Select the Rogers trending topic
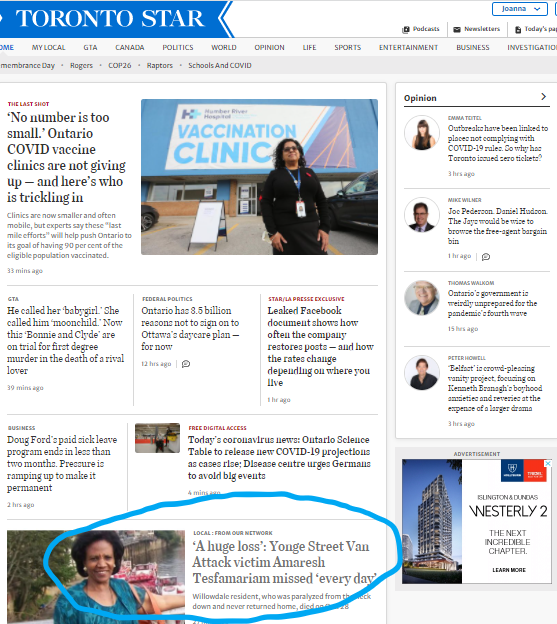 81,65
